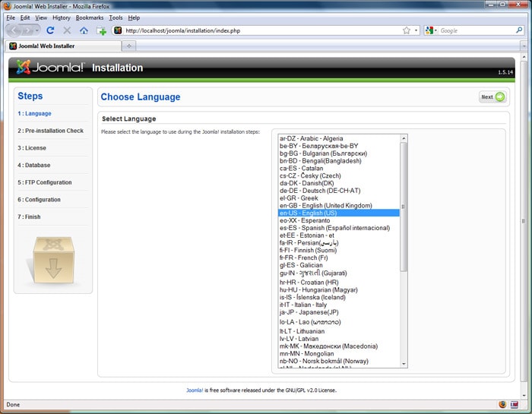Click the bookmark star in address bar

coord(406,30)
